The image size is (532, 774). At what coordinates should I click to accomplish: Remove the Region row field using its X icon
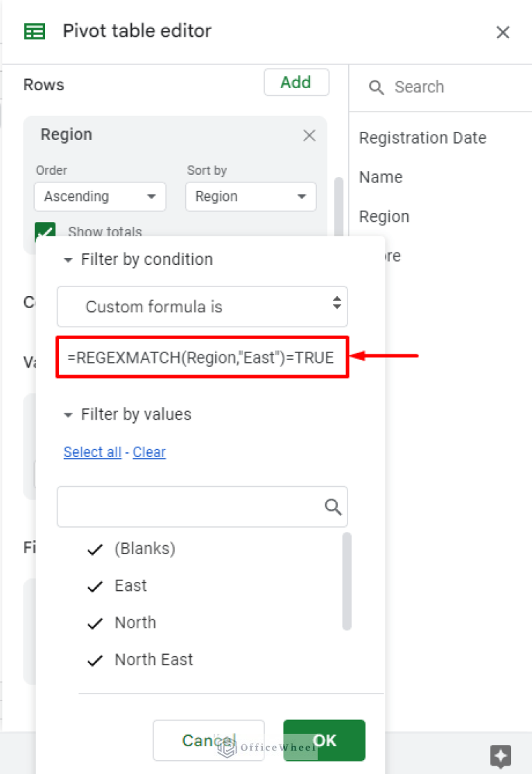(309, 135)
